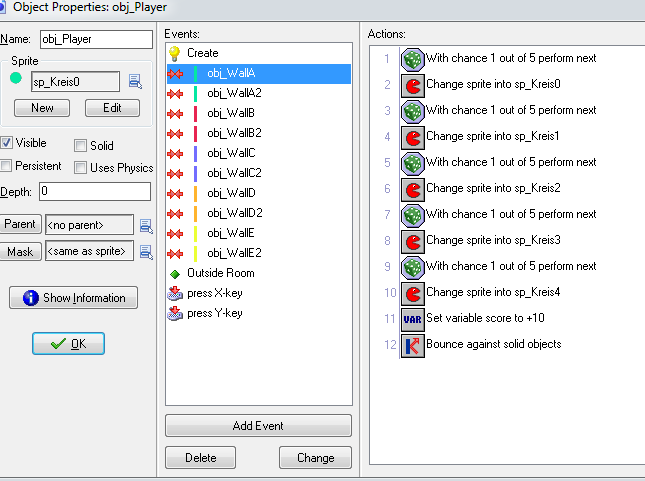Click the dice icon in action 1
Screen dimensions: 645x481
(412, 59)
